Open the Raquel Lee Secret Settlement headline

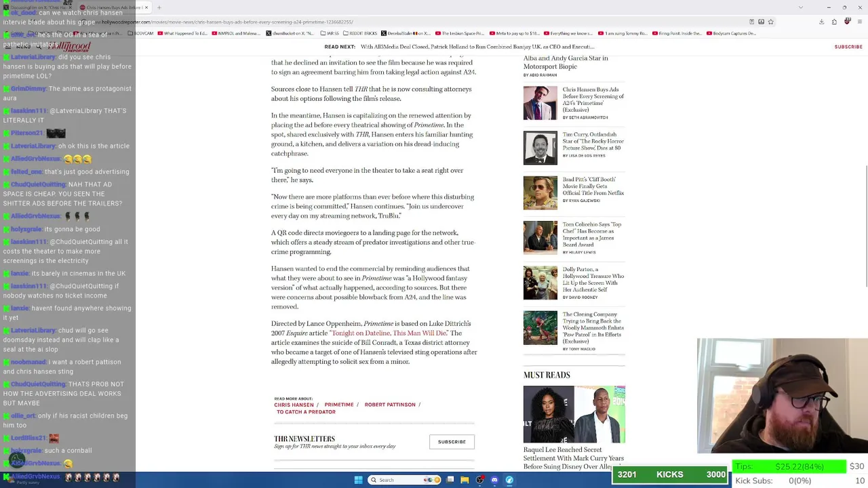click(574, 458)
